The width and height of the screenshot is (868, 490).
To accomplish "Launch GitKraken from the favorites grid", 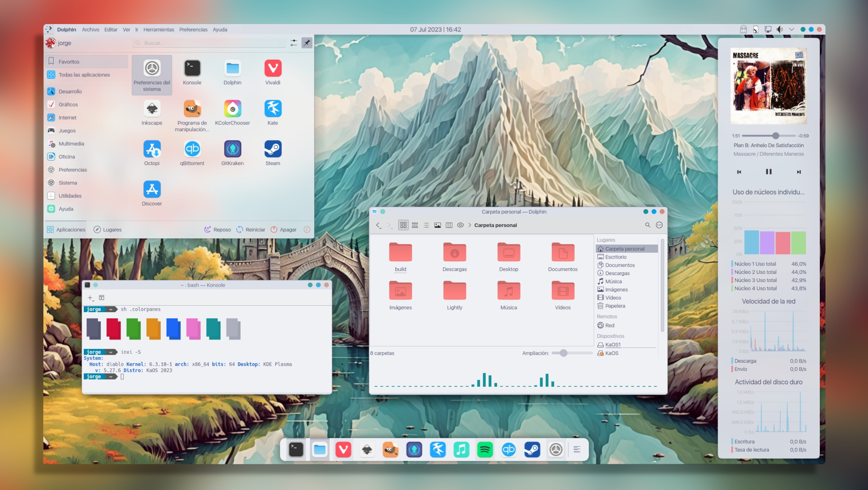I will [232, 150].
